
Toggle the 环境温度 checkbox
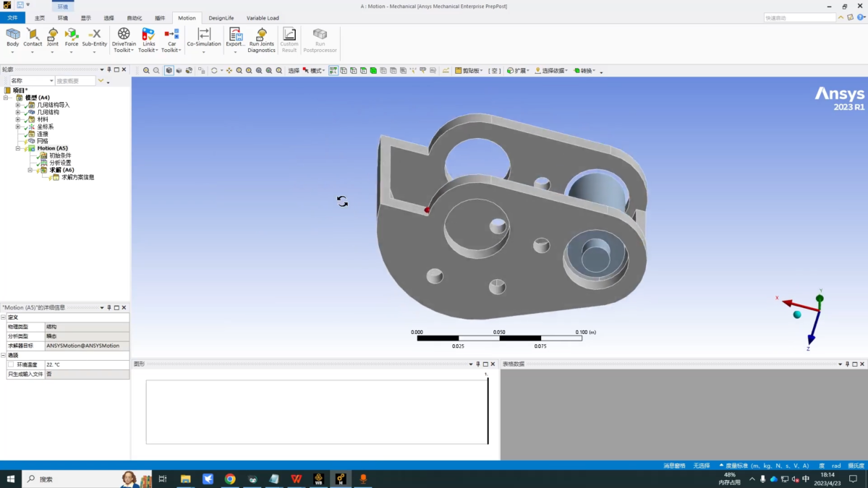(x=11, y=365)
